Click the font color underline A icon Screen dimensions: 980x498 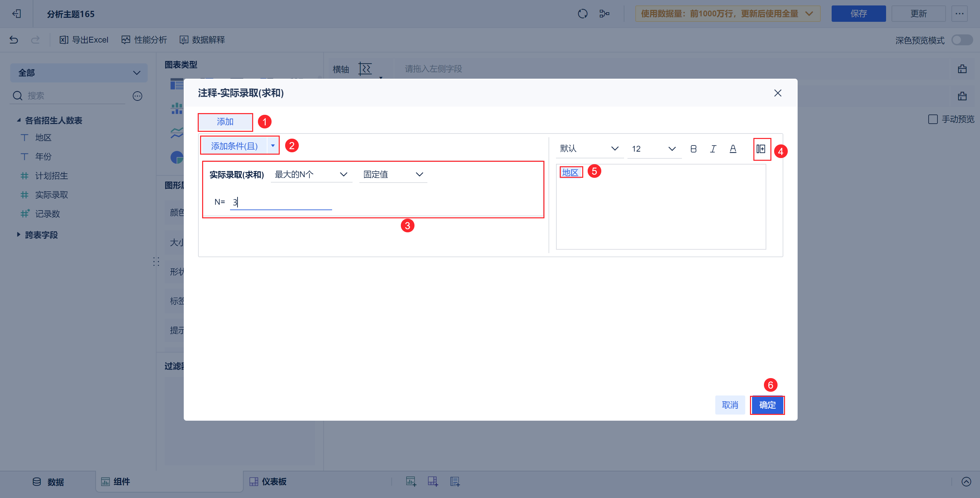[x=733, y=149]
